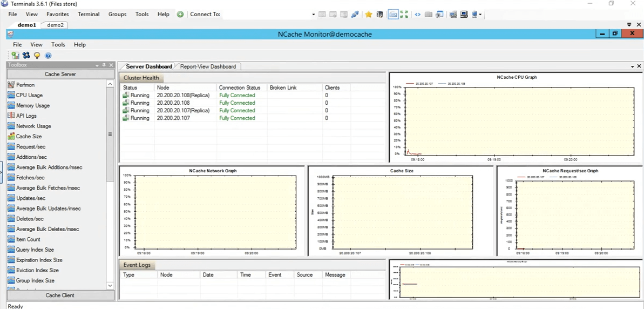
Task: Select Fetches/sec in the Toolbox
Action: (x=26, y=178)
